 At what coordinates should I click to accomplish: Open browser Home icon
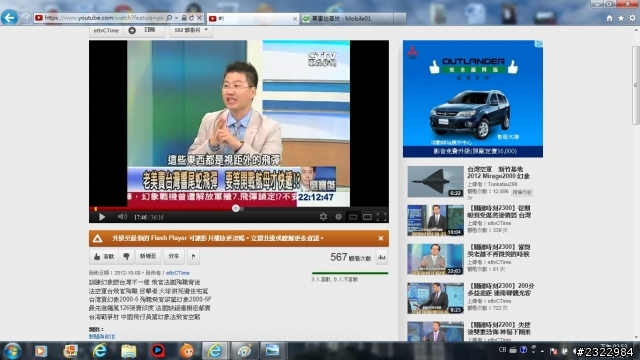pyautogui.click(x=609, y=18)
